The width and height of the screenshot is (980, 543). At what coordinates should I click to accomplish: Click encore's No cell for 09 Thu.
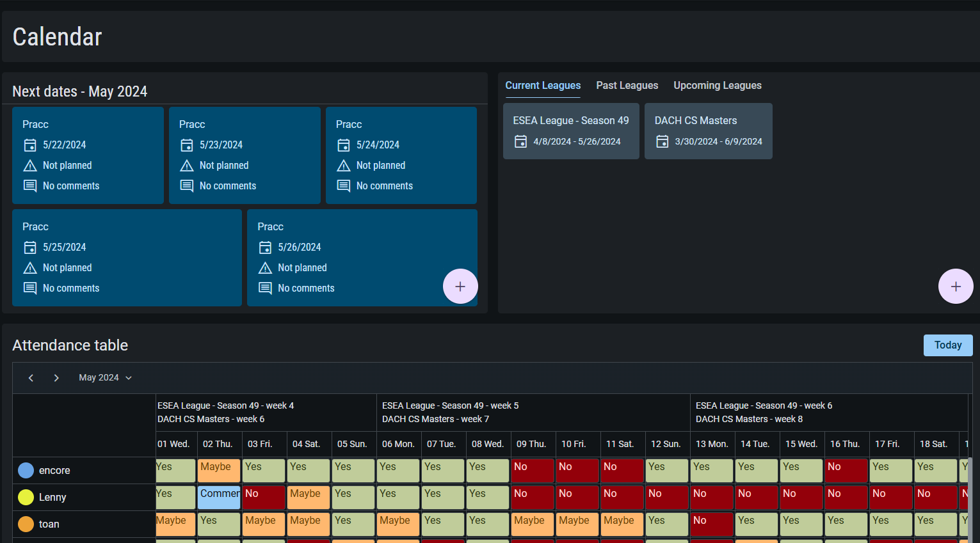tap(533, 471)
